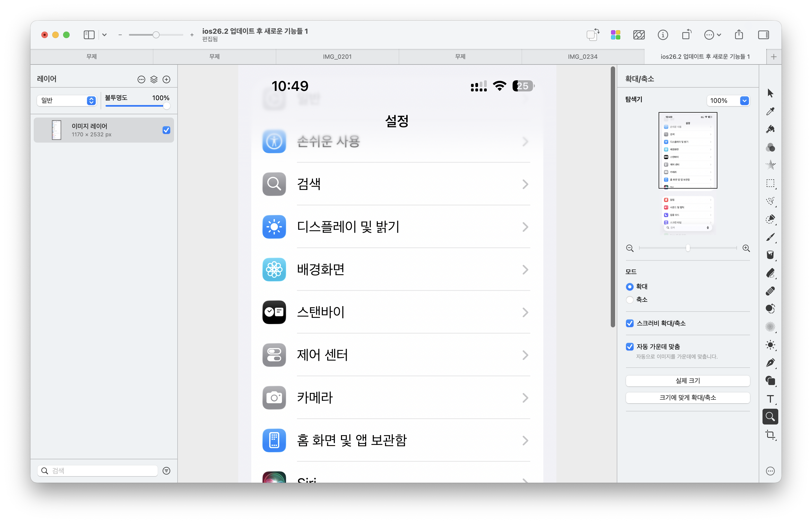Image resolution: width=812 pixels, height=523 pixels.
Task: Select the Paint brush tool
Action: pos(770,237)
